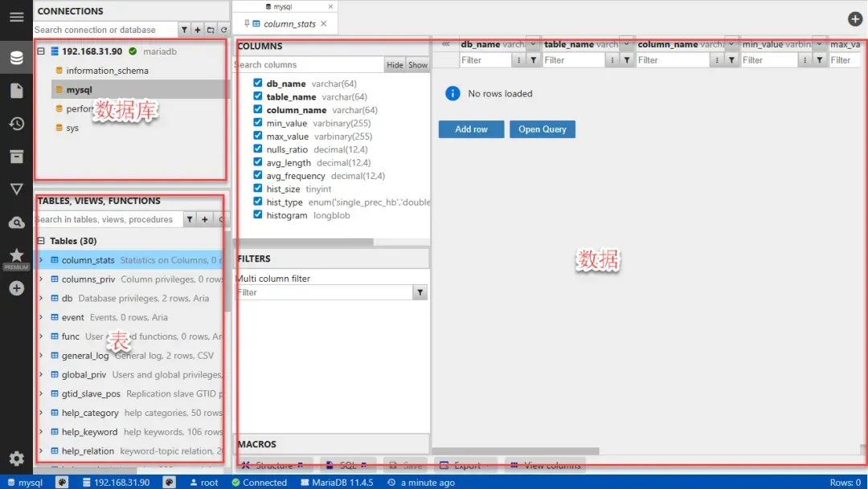The height and width of the screenshot is (489, 868).
Task: Open the general_log table
Action: (85, 356)
